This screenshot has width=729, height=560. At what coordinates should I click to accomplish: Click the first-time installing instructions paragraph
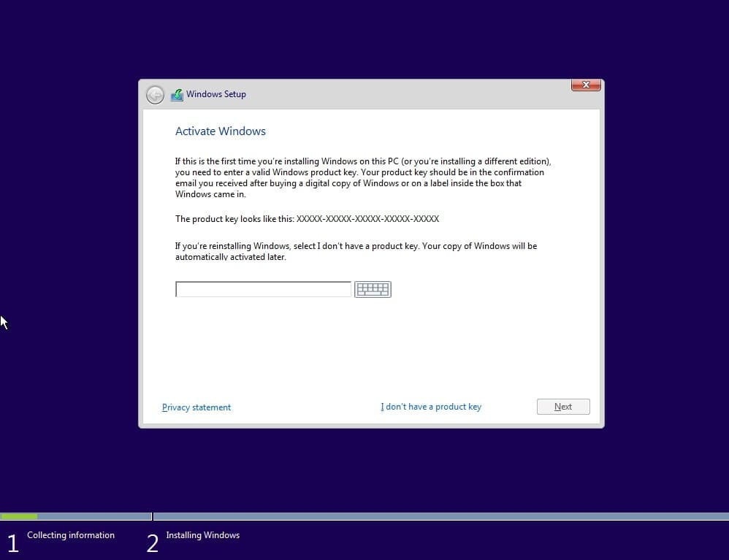click(x=362, y=177)
